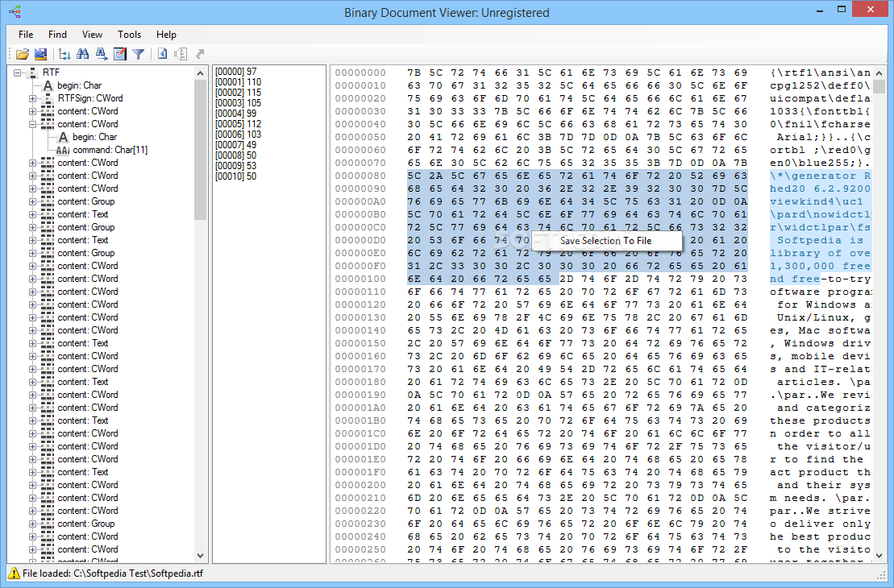Viewport: 894px width, 588px height.
Task: Select list entry [00002] 115
Action: click(239, 93)
